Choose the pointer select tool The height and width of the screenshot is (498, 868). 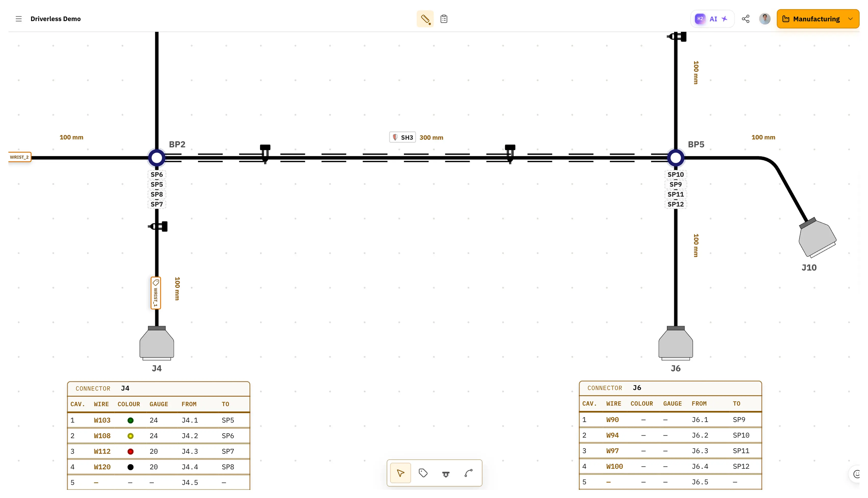tap(400, 473)
